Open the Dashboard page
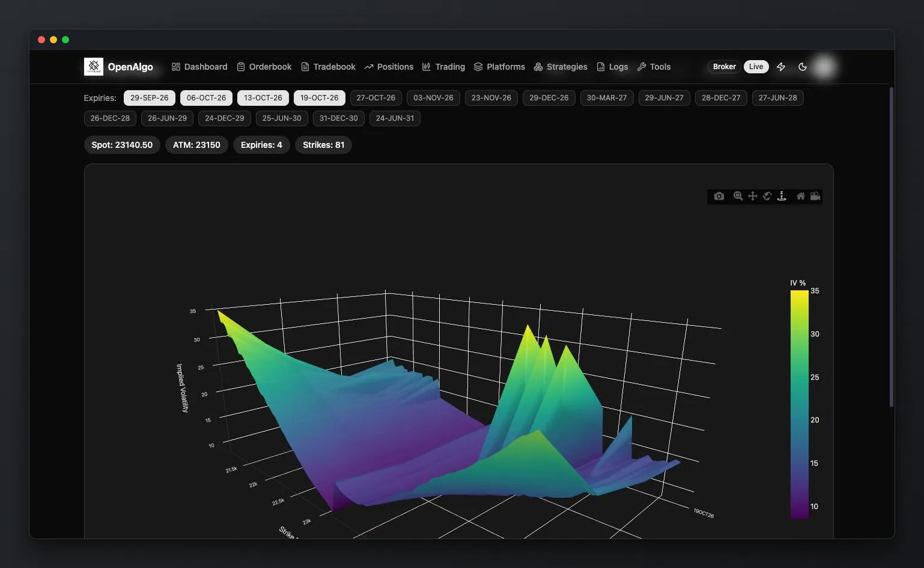Image resolution: width=924 pixels, height=568 pixels. [x=199, y=67]
